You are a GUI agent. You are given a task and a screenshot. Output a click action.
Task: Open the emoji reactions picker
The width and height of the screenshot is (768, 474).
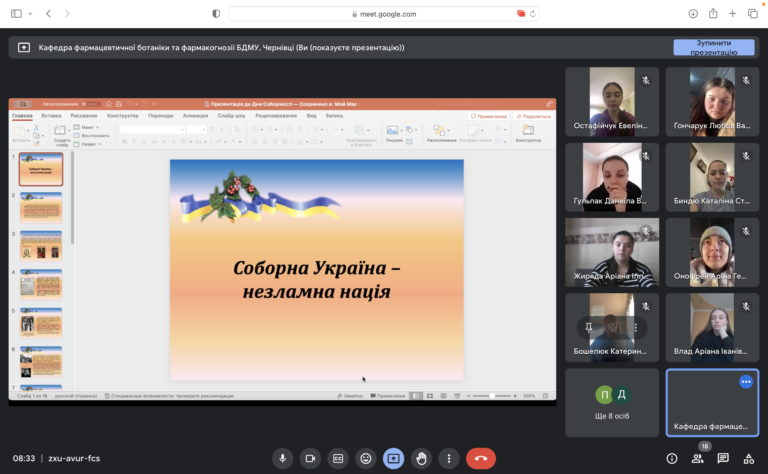pyautogui.click(x=366, y=458)
